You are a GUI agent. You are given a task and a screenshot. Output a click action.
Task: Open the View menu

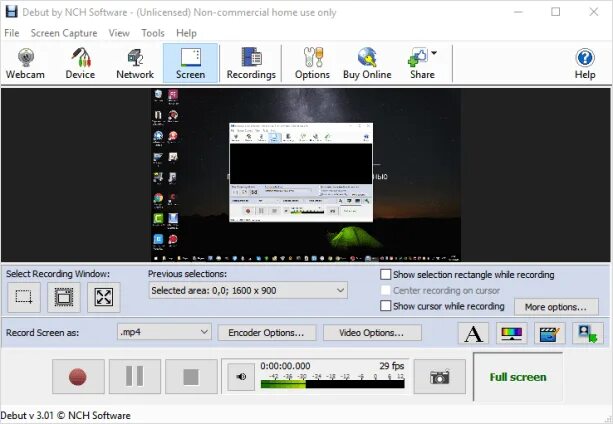[119, 33]
